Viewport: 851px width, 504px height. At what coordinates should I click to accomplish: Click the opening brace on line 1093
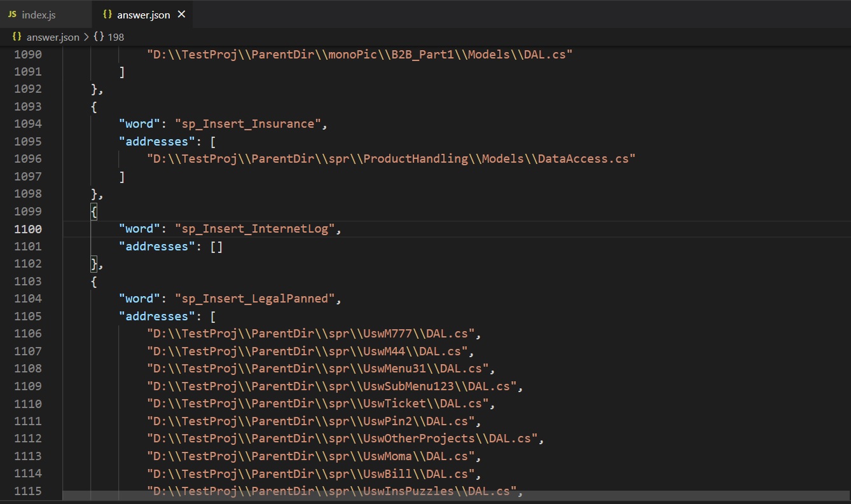click(94, 106)
